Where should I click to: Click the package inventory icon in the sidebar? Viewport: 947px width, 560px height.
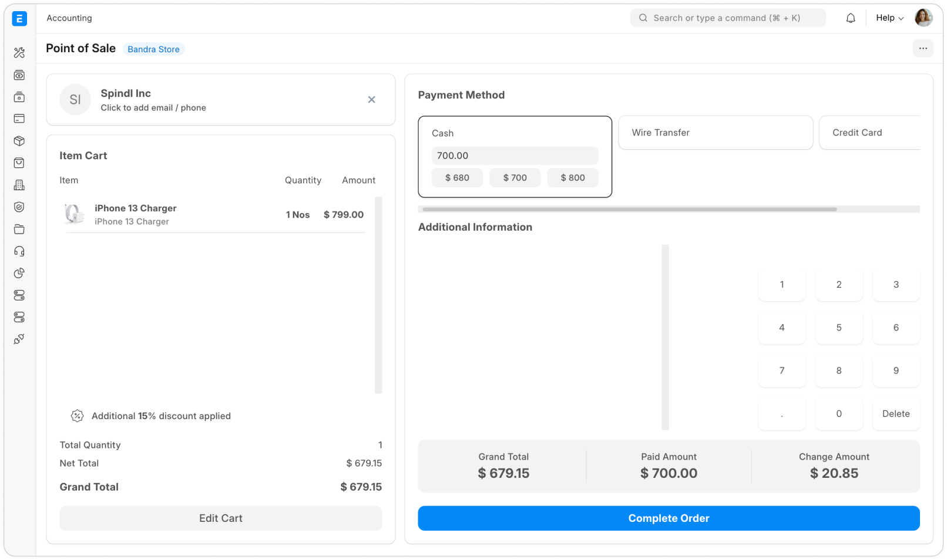19,141
